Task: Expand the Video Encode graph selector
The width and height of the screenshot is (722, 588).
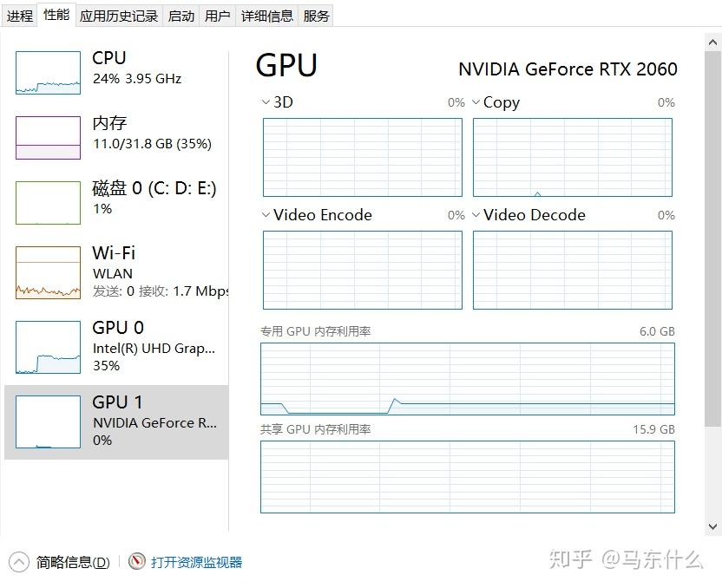Action: [x=266, y=215]
